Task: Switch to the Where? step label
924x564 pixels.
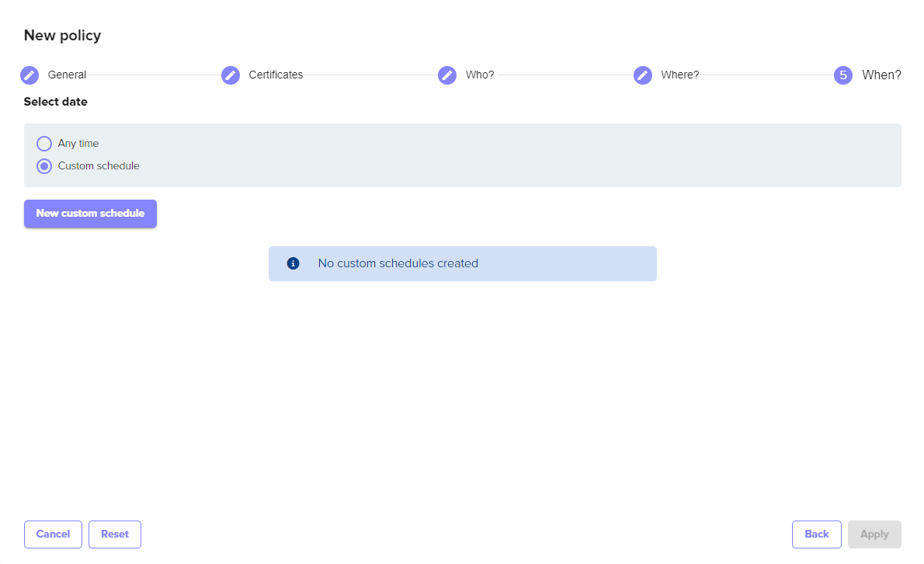Action: 679,75
